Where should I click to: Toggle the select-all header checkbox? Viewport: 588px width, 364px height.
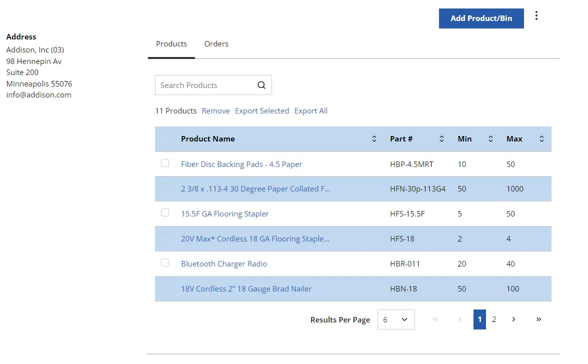[165, 137]
